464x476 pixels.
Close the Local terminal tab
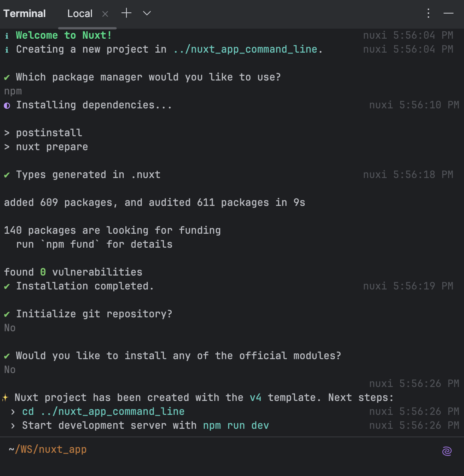click(105, 14)
